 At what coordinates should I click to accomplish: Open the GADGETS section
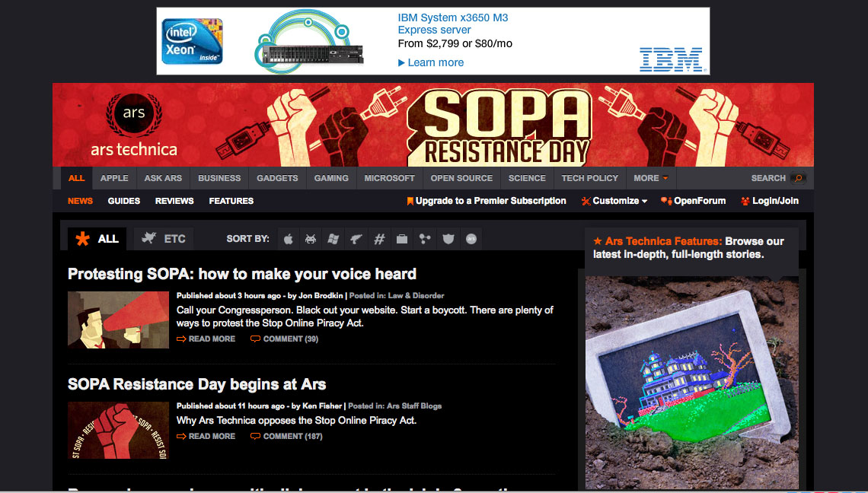(x=277, y=178)
